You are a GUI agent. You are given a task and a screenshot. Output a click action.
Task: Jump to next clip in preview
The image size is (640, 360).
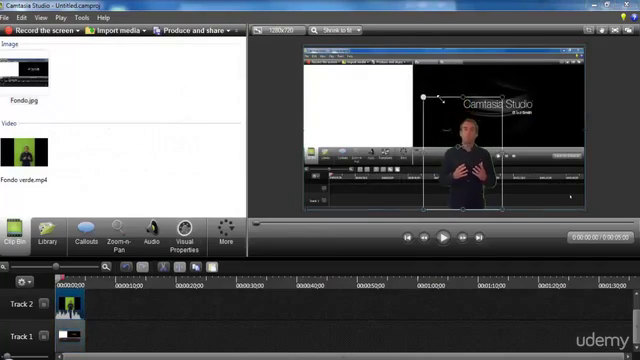tap(479, 238)
